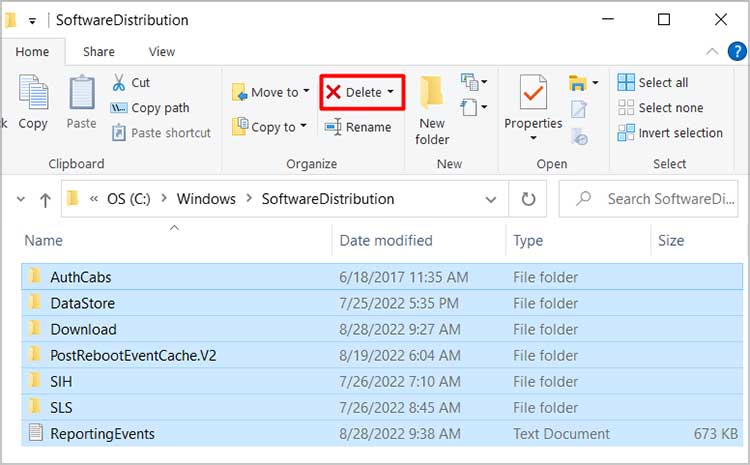Select the AuthCabs folder name
The width and height of the screenshot is (750, 465).
[x=80, y=277]
